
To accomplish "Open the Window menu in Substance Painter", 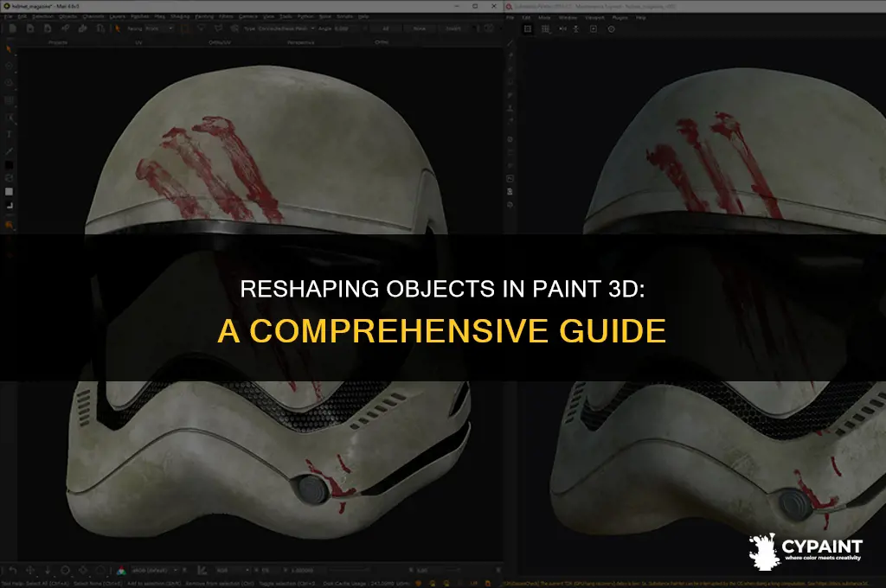I will tap(568, 17).
